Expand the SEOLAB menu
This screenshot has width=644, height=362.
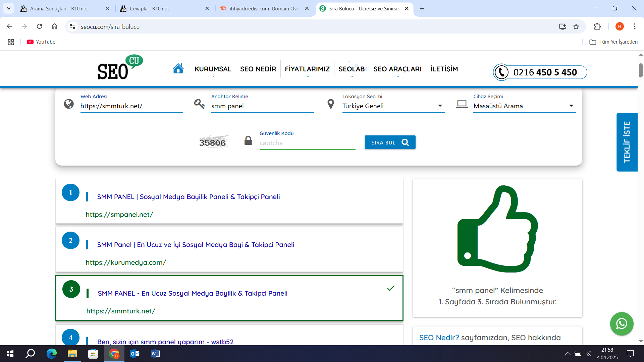(352, 69)
